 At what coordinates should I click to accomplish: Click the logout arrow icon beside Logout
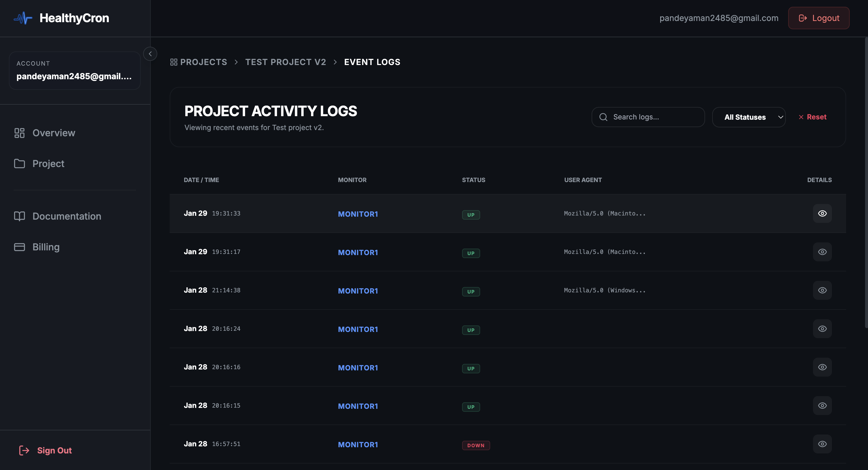(803, 18)
